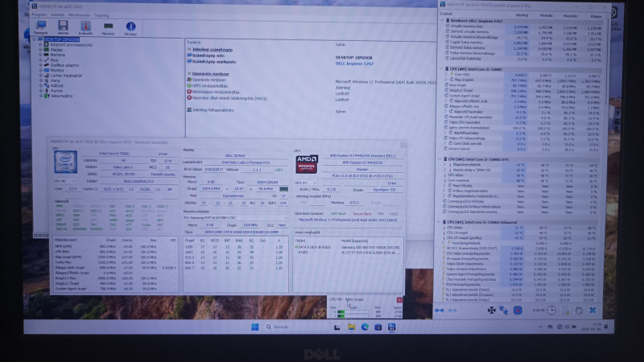Click the blue X close sensors icon

coord(592,311)
